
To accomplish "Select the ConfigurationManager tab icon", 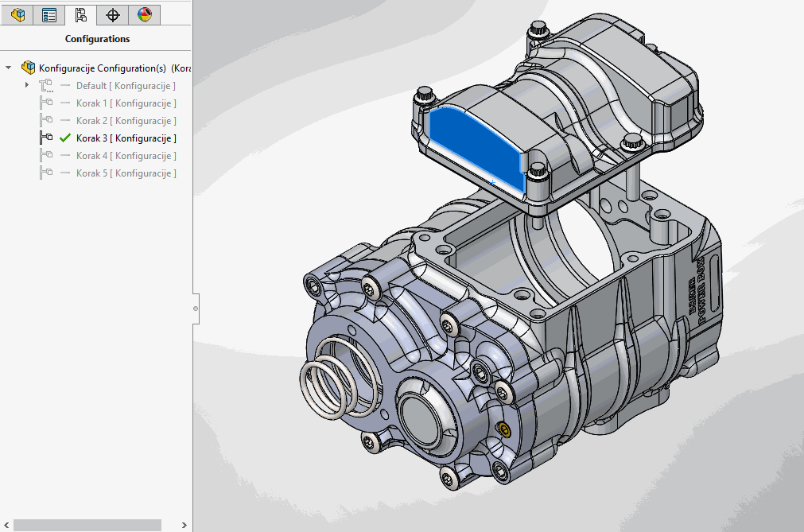I will 80,14.
